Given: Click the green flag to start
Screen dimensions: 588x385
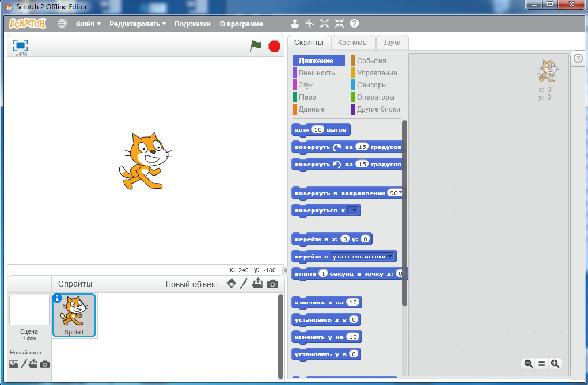Looking at the screenshot, I should tap(256, 45).
